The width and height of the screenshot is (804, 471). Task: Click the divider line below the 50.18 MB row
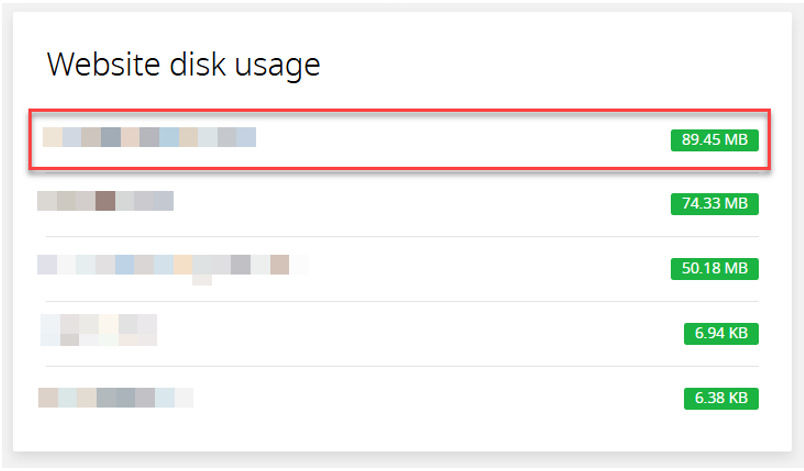[400, 301]
